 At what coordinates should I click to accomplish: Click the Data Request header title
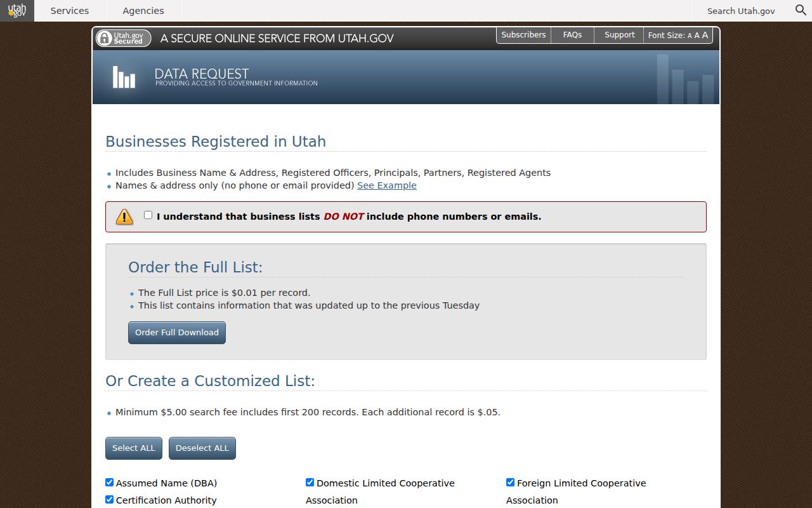coord(202,74)
